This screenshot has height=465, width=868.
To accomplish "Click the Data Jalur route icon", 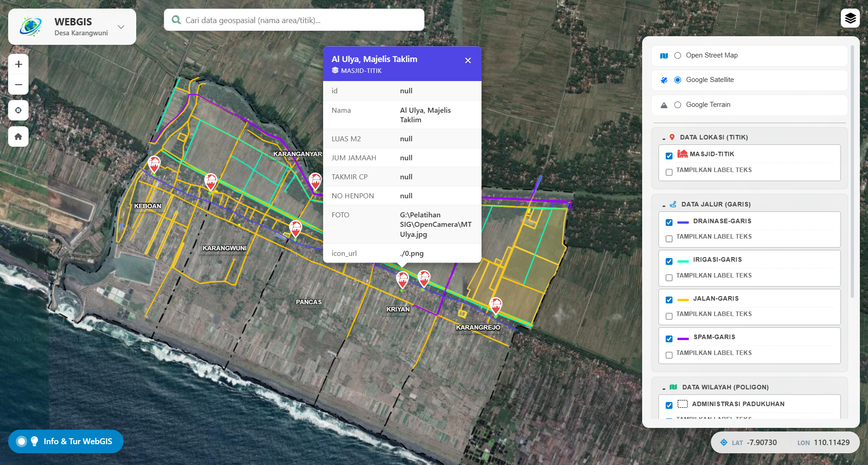I will (x=673, y=204).
